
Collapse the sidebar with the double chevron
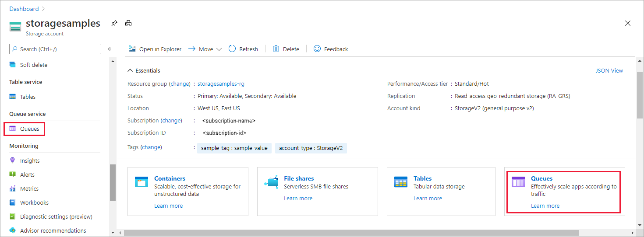click(110, 49)
